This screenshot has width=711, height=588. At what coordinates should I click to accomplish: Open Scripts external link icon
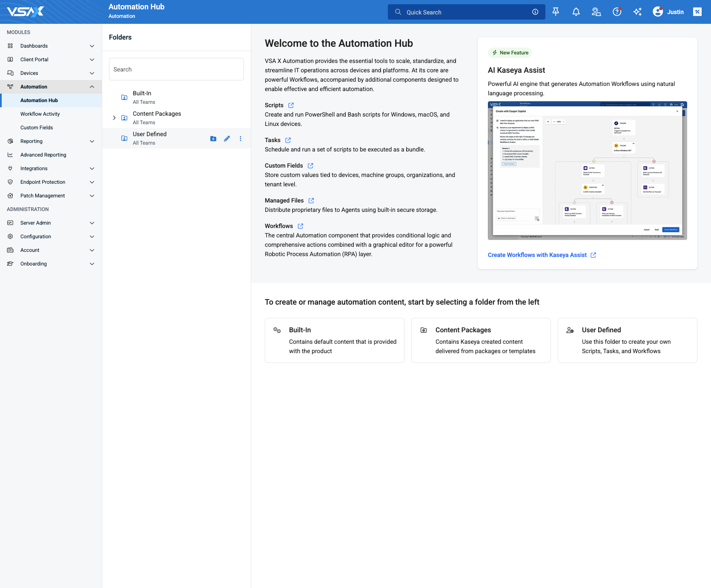(291, 105)
